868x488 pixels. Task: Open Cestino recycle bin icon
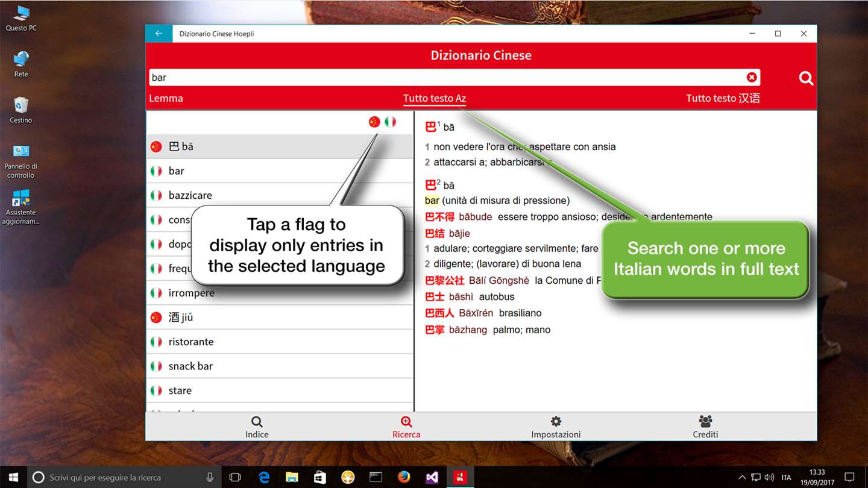pos(21,110)
